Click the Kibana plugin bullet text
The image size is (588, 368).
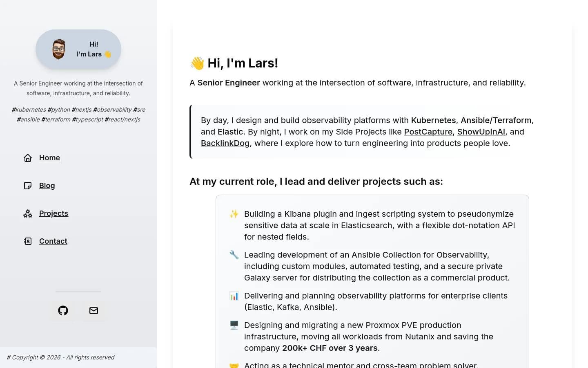(379, 225)
